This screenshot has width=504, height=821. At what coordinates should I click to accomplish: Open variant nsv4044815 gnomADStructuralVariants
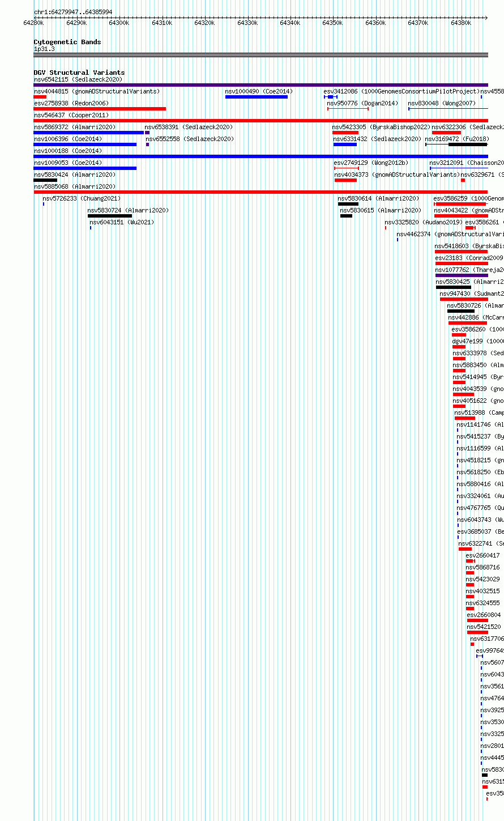(97, 91)
